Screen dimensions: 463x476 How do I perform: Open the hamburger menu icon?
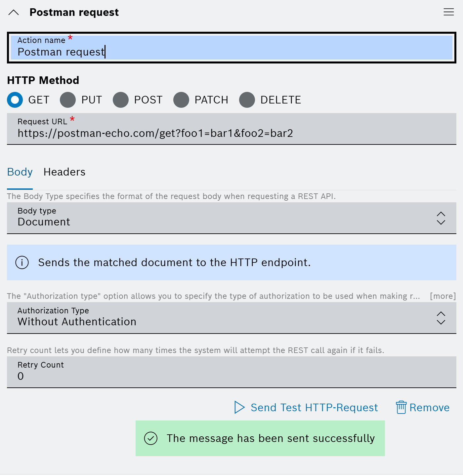click(x=448, y=12)
